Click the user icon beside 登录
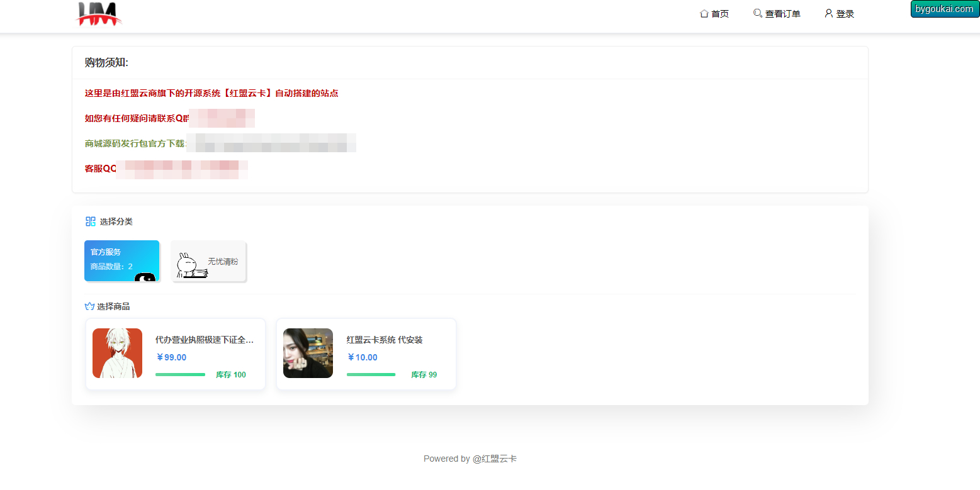Viewport: 980px width, 490px height. (x=829, y=13)
